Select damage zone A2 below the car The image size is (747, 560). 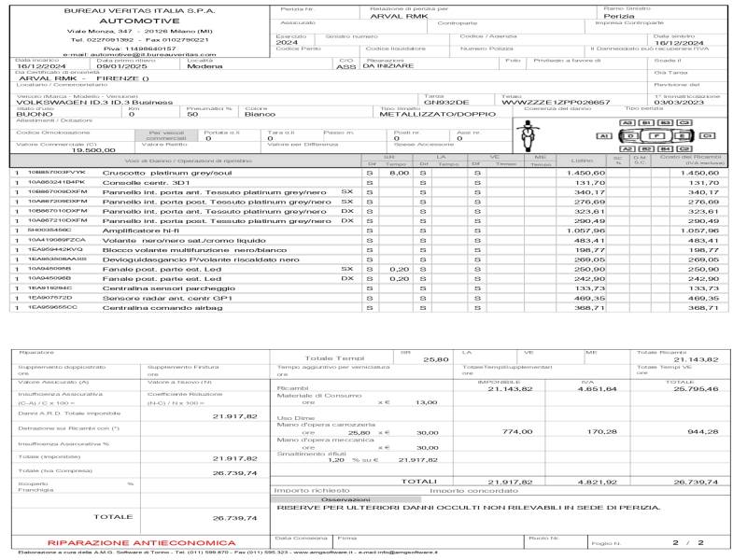(627, 149)
